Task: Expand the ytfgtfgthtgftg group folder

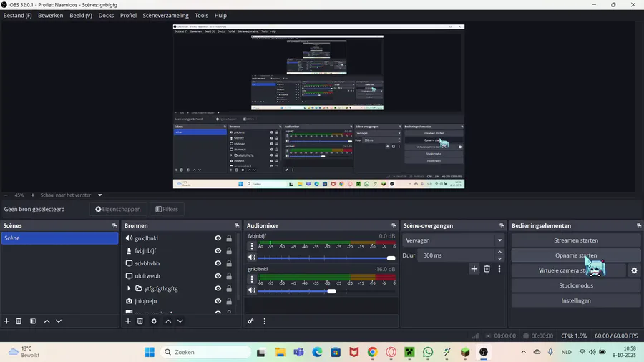Action: pos(129,288)
